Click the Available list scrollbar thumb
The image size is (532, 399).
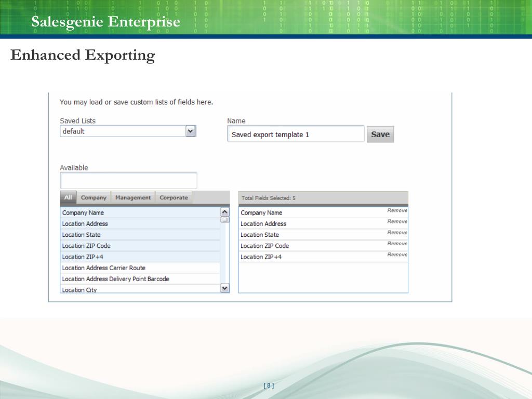click(x=224, y=220)
